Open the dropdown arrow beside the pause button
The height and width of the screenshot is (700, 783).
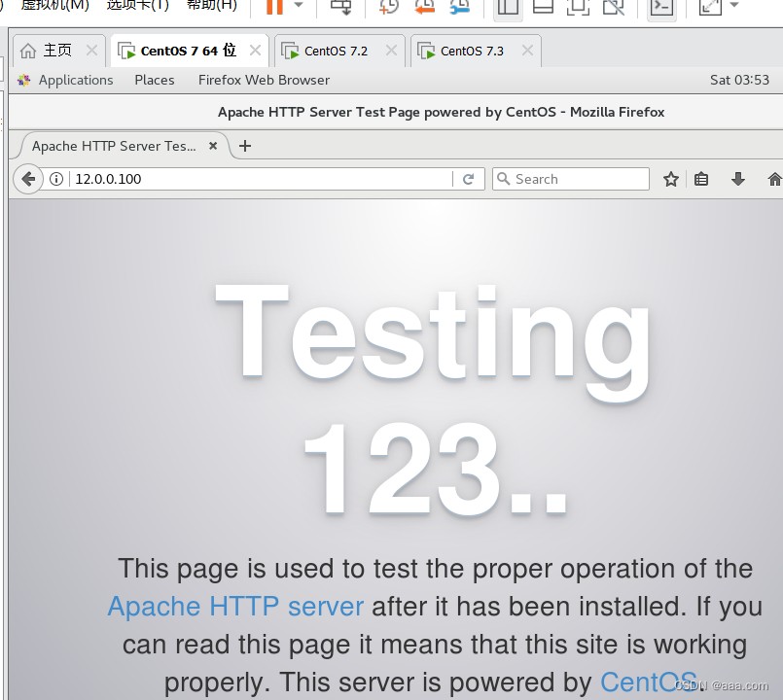click(299, 5)
